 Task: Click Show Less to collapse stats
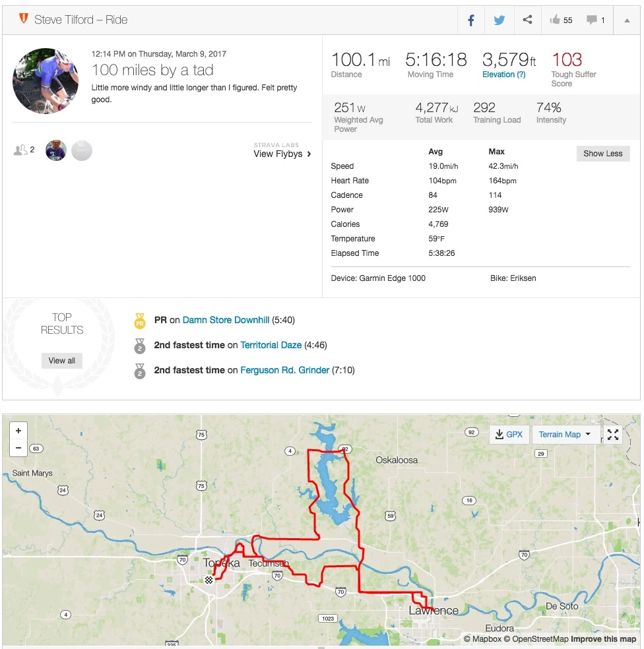coord(602,154)
